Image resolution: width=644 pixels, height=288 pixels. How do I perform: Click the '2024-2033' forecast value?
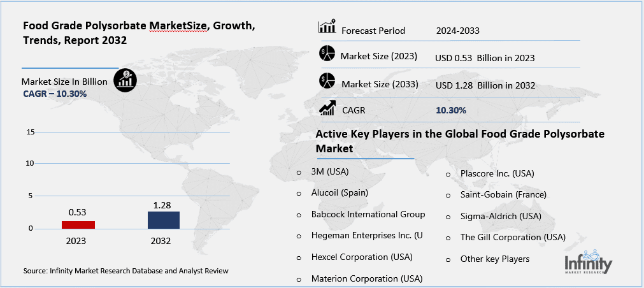coord(457,31)
